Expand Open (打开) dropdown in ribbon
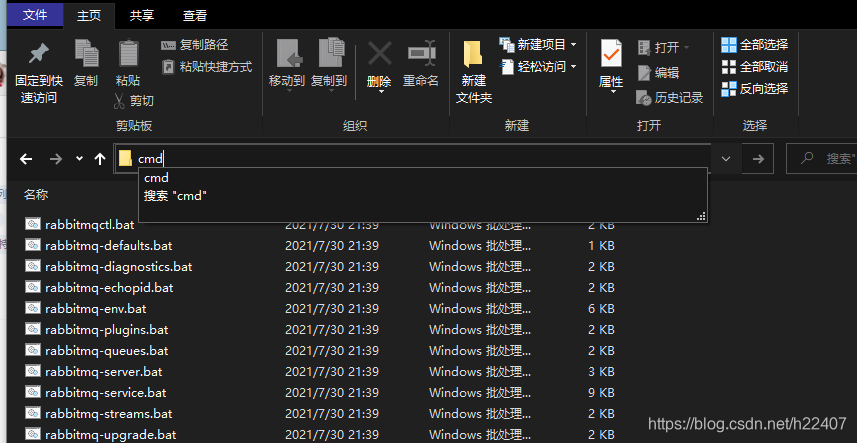The height and width of the screenshot is (443, 857). [686, 48]
